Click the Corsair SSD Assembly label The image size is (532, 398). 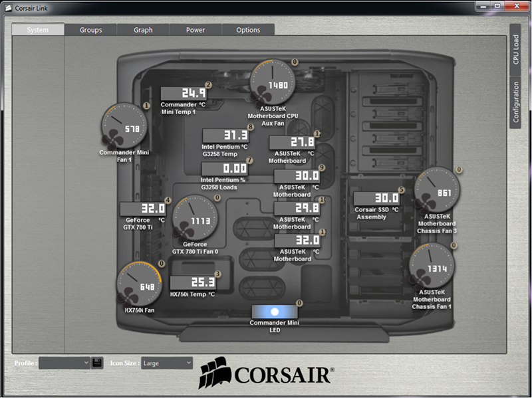[x=376, y=213]
